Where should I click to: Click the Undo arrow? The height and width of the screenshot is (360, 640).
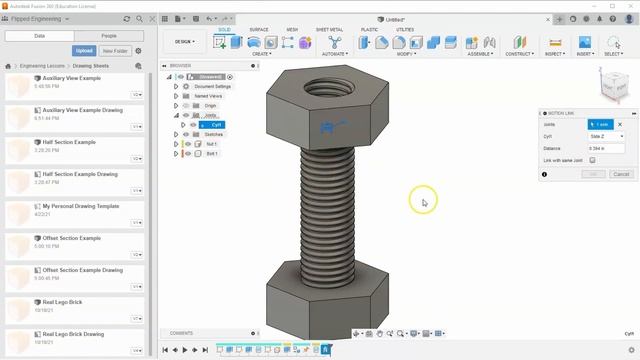[x=209, y=19]
